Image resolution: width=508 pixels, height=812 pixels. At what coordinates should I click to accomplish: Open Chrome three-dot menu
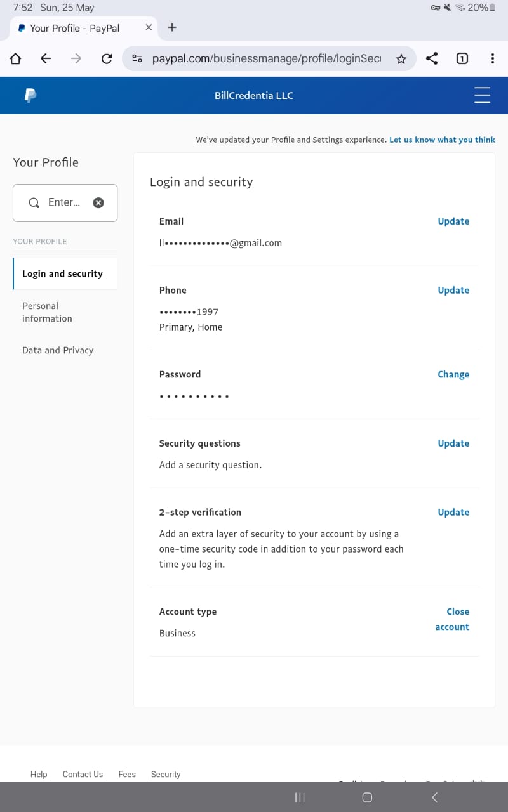[x=493, y=59]
